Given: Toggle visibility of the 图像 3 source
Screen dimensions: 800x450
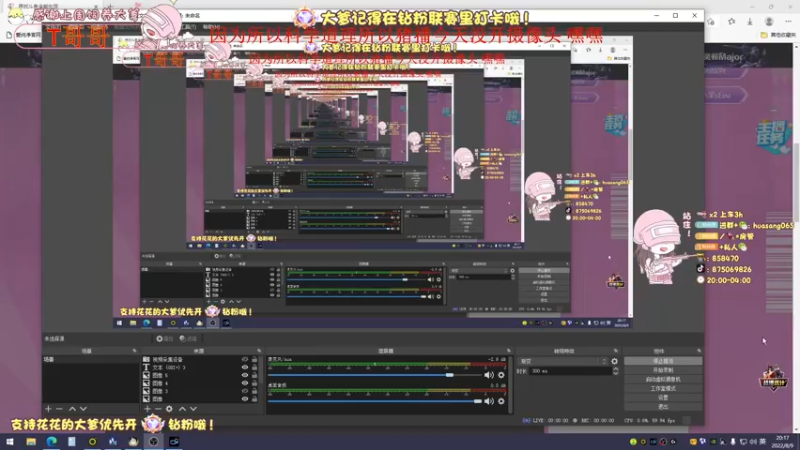Looking at the screenshot, I should tap(245, 391).
